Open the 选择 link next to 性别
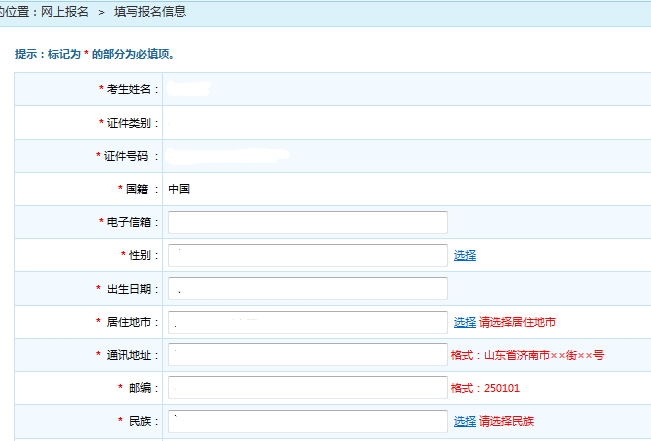The height and width of the screenshot is (441, 651). coord(465,255)
